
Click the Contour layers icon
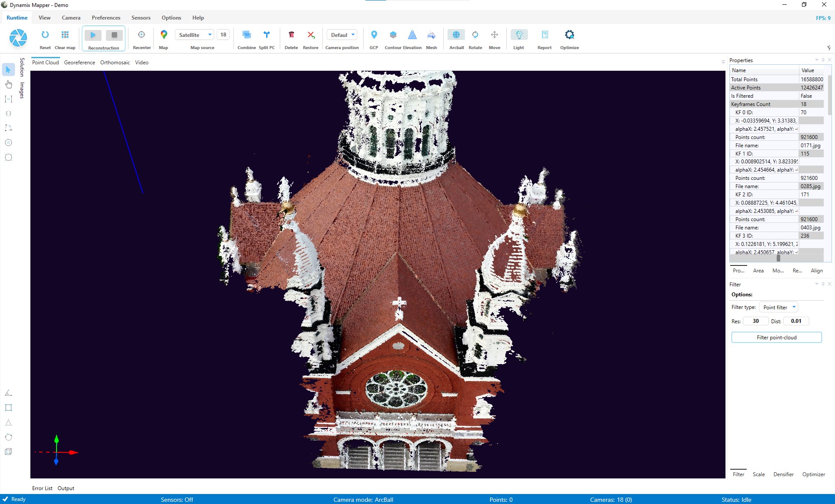click(393, 35)
